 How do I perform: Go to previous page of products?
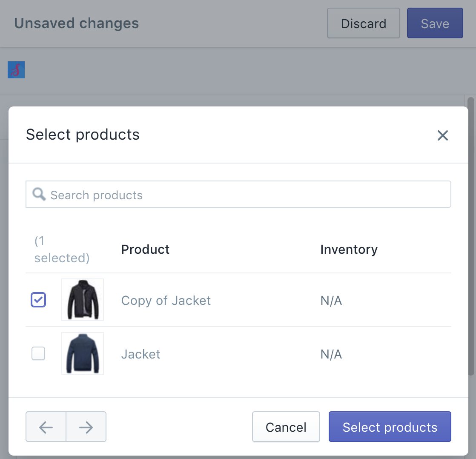tap(46, 427)
